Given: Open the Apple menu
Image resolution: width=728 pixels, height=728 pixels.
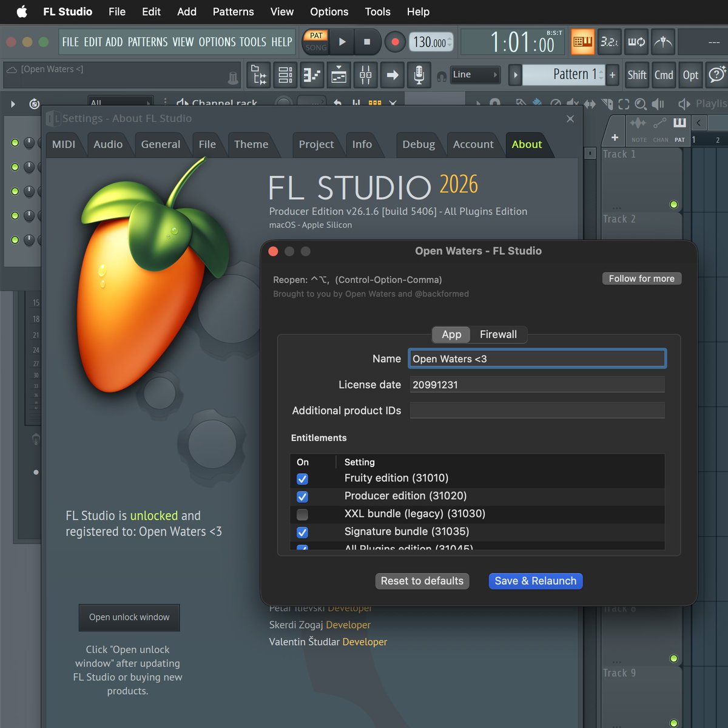Looking at the screenshot, I should 22,12.
